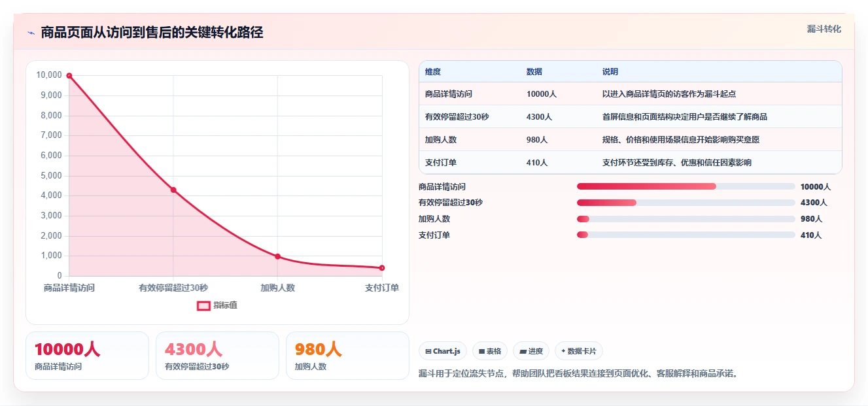The height and width of the screenshot is (406, 868).
Task: Click the 有效停留超过30秒 progress bar track
Action: [x=686, y=203]
